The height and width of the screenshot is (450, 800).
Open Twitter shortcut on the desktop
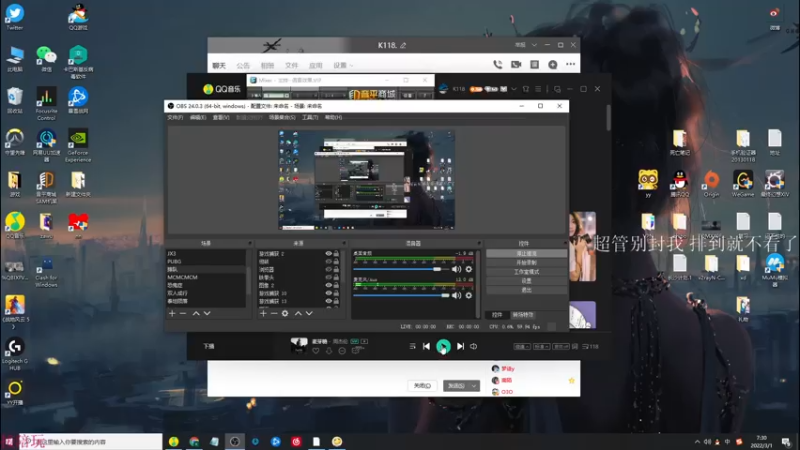[15, 16]
